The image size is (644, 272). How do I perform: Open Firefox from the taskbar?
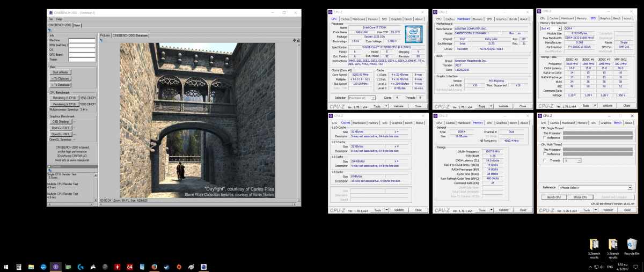(x=154, y=267)
